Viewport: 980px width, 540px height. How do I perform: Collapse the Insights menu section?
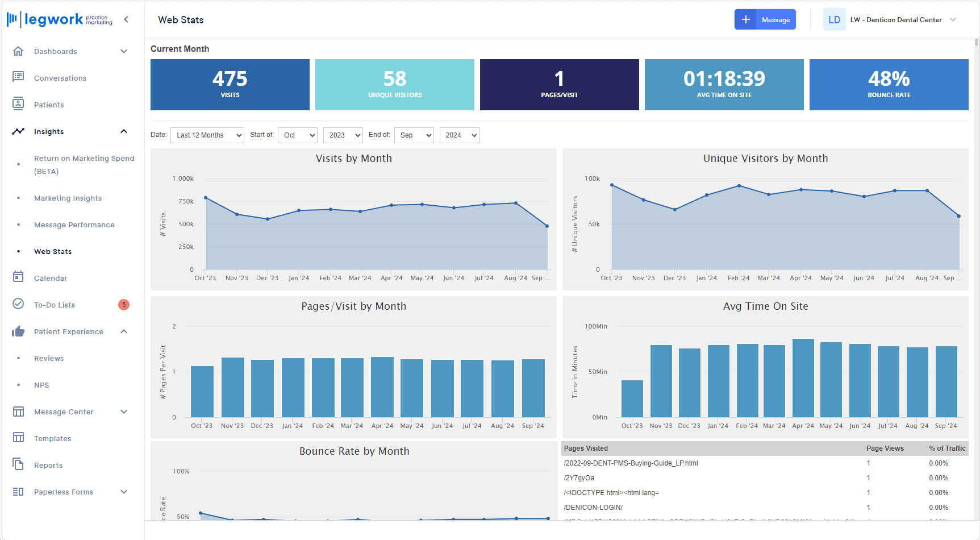(x=123, y=131)
